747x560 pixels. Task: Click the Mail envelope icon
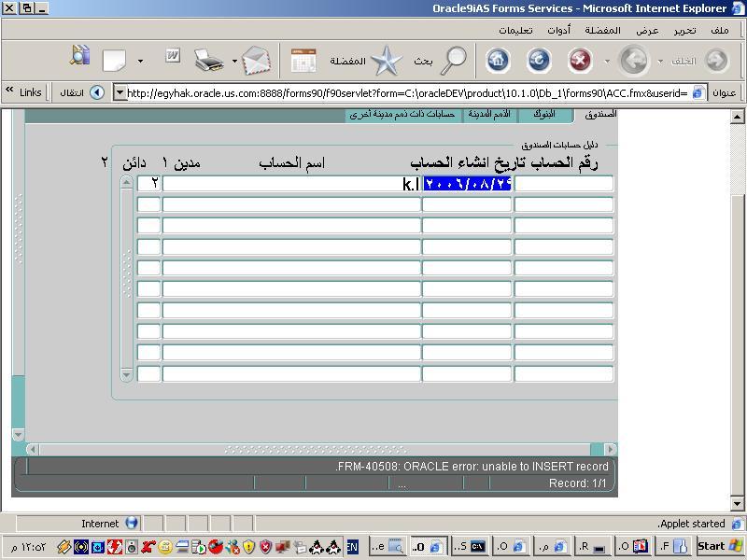tap(256, 61)
